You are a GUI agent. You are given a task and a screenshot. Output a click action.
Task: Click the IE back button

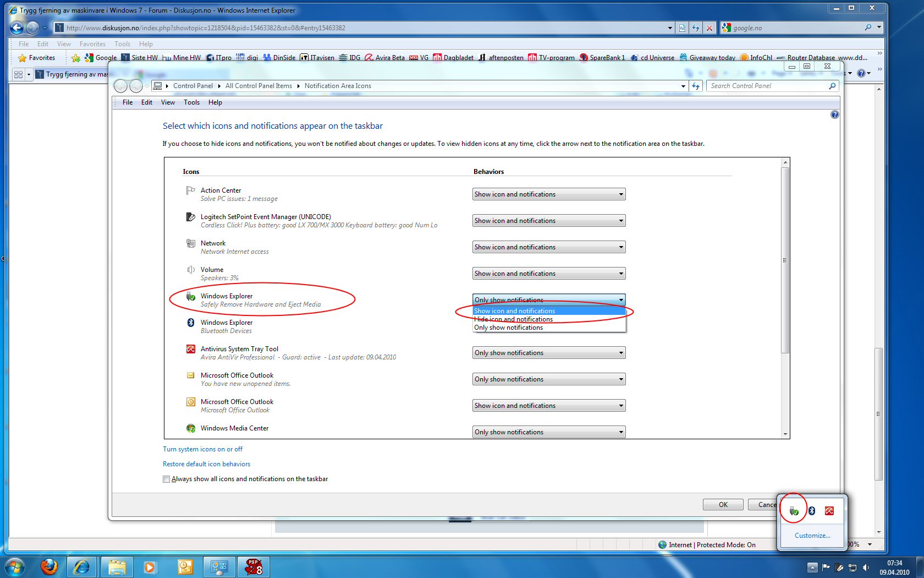pyautogui.click(x=17, y=28)
